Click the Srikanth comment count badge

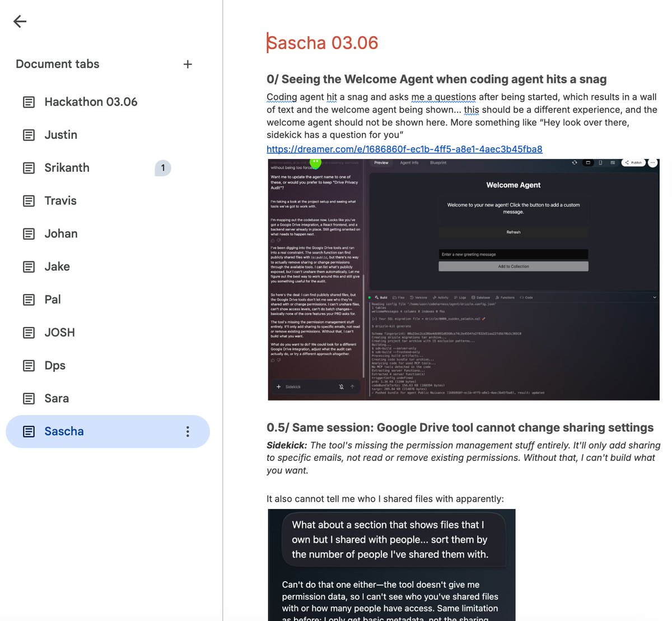pyautogui.click(x=163, y=168)
